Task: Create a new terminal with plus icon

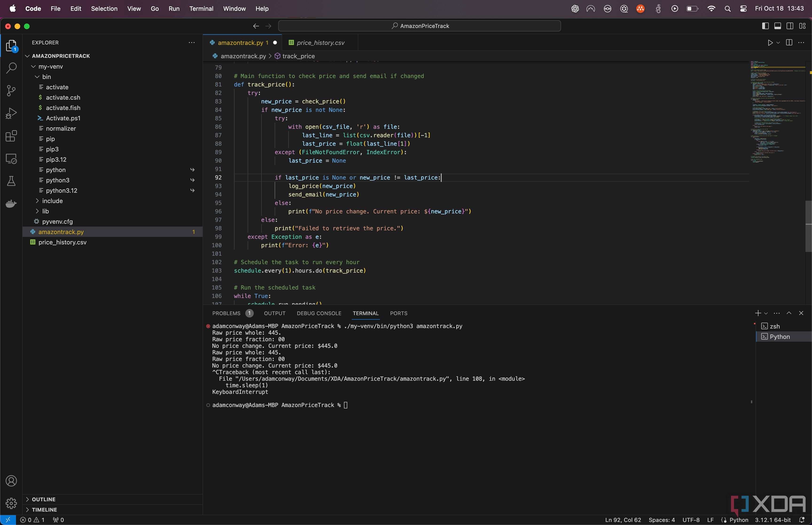Action: coord(757,313)
